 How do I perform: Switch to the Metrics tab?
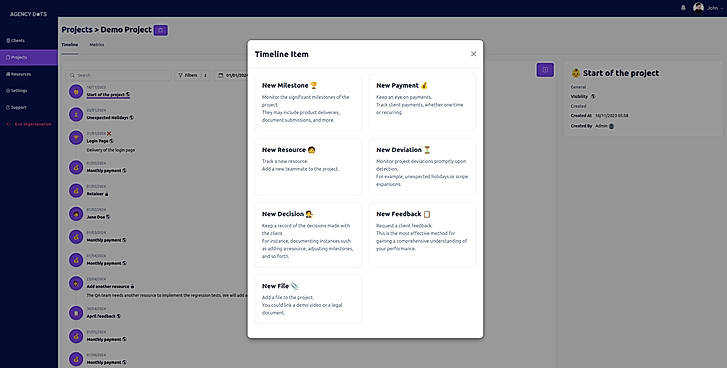click(x=97, y=45)
